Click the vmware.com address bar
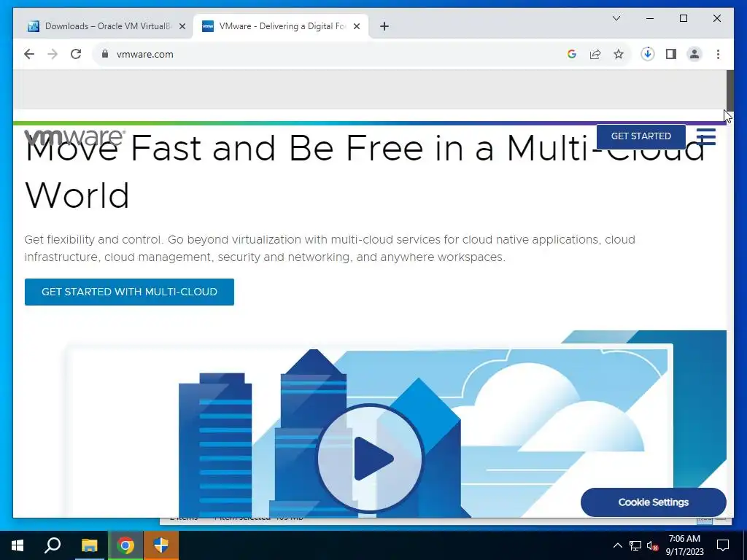The width and height of the screenshot is (747, 560). 333,54
